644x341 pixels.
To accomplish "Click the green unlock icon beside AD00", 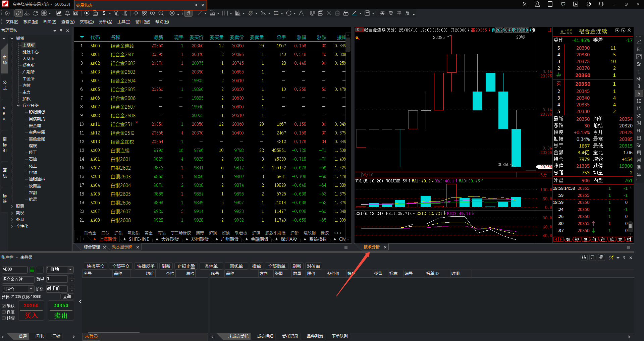I will pos(32,270).
